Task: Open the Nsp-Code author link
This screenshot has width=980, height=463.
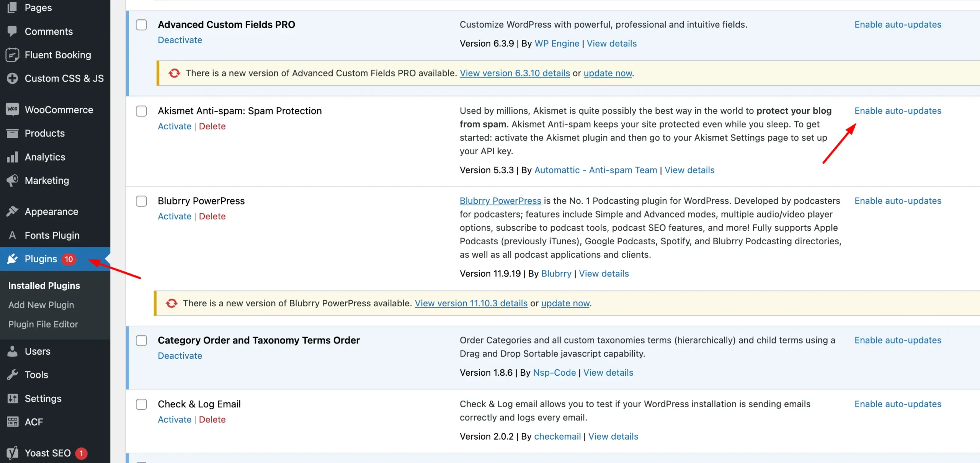Action: click(554, 373)
